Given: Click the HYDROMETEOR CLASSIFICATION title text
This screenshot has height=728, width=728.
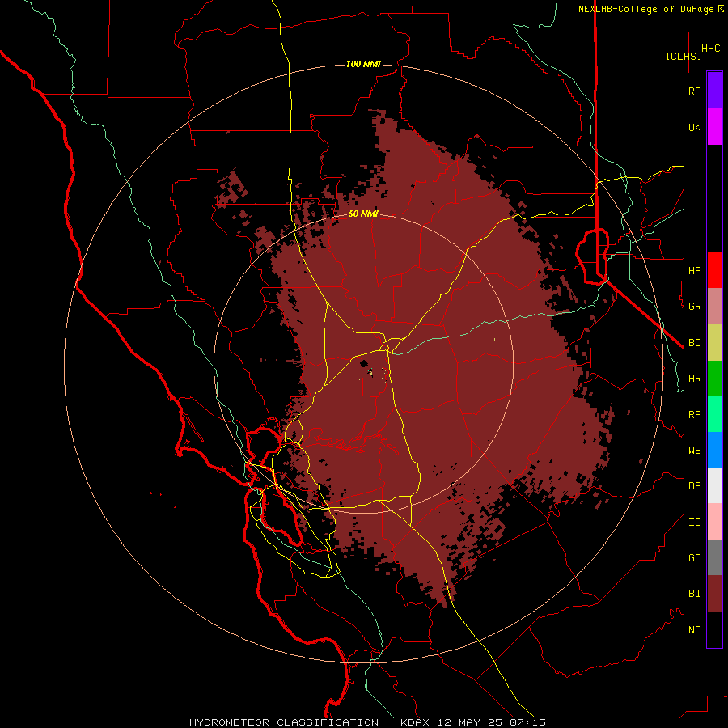Looking at the screenshot, I should pyautogui.click(x=284, y=722).
